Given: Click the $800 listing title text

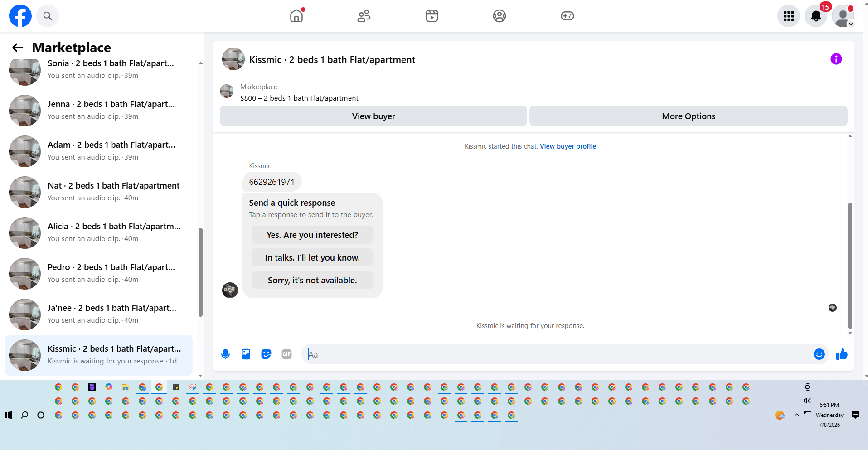Looking at the screenshot, I should pyautogui.click(x=299, y=98).
